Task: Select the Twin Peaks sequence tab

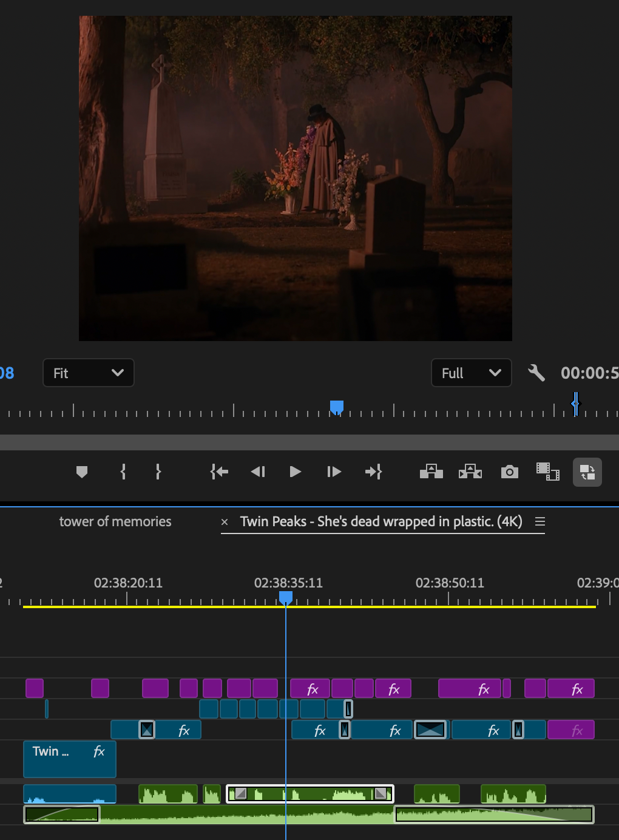Action: [x=381, y=521]
